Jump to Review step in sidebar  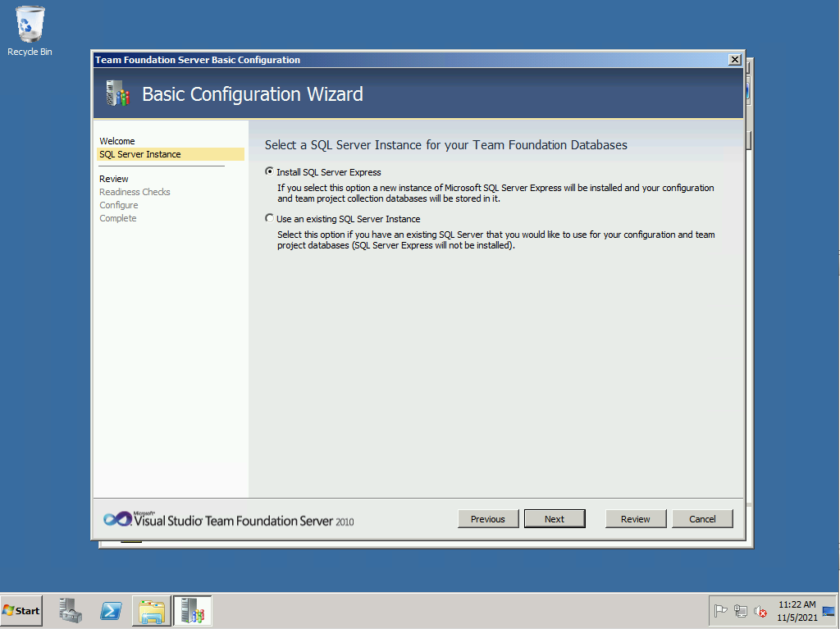[x=113, y=179]
